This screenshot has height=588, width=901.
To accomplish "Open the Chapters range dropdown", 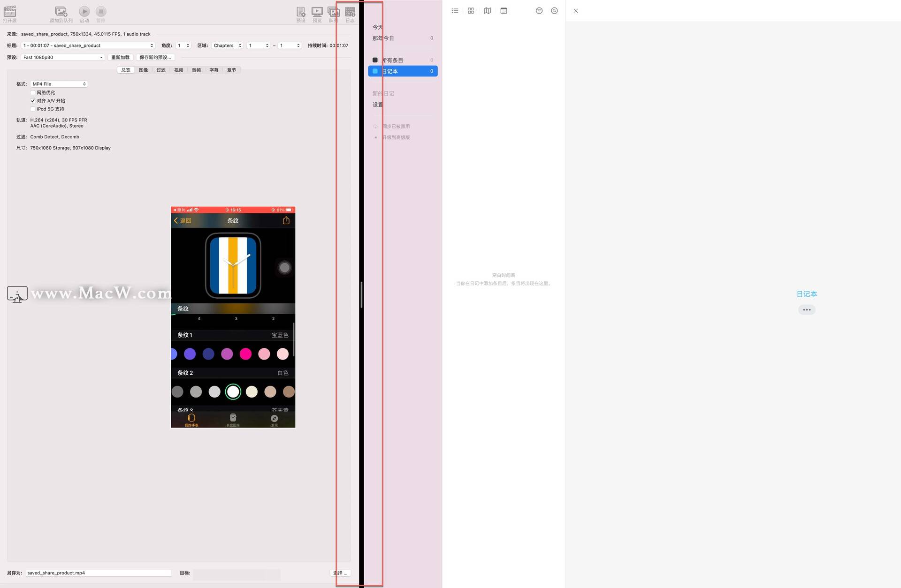I will coord(228,46).
